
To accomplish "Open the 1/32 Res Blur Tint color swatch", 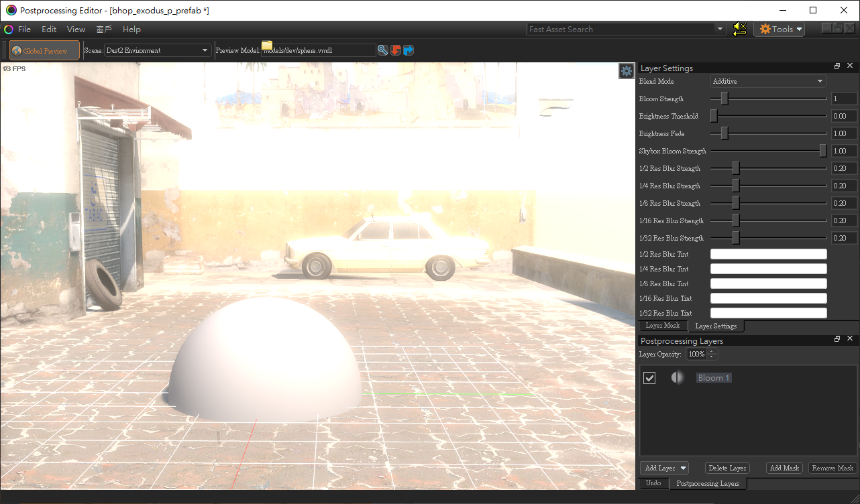I will pos(769,313).
